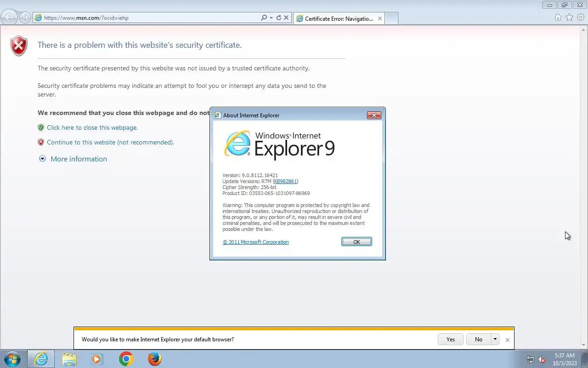The image size is (588, 368).
Task: Click Show desktop button at taskbar end
Action: (584, 359)
